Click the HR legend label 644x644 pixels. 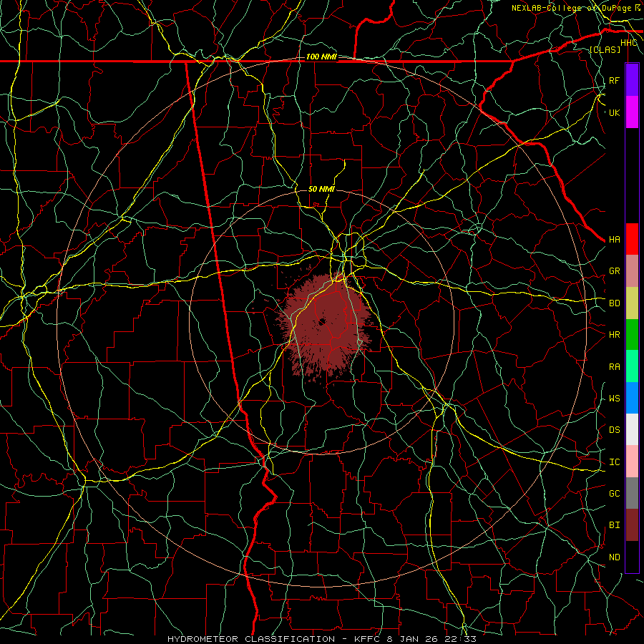614,335
